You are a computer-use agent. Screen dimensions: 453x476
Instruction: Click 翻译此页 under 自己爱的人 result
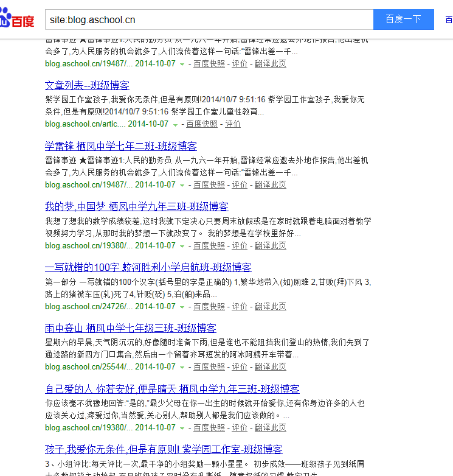click(x=271, y=427)
